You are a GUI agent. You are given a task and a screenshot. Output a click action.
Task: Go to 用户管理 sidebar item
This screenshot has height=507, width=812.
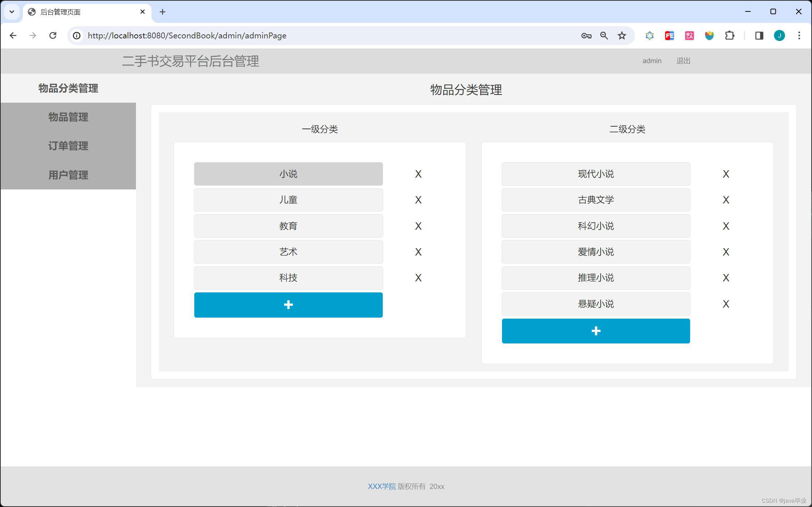pos(68,175)
